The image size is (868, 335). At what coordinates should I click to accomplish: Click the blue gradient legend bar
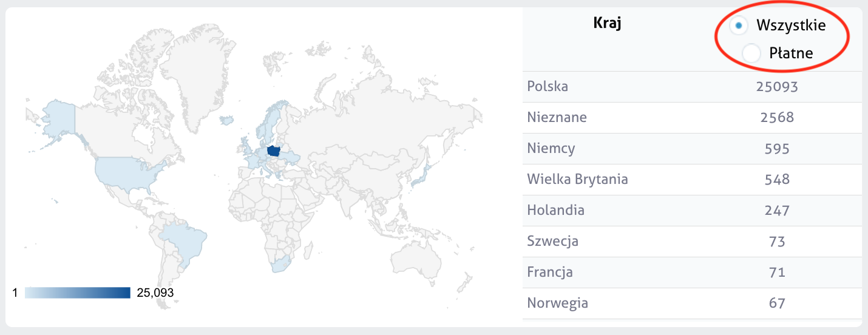tap(78, 293)
